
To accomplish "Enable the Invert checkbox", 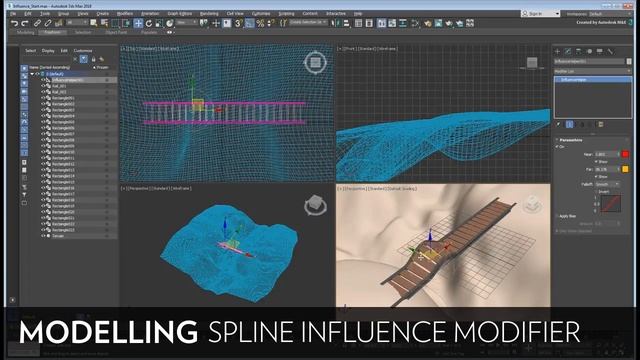I will pos(596,191).
